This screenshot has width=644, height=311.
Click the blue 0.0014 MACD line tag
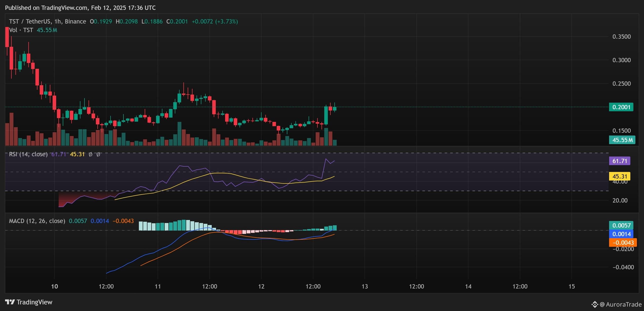[621, 234]
